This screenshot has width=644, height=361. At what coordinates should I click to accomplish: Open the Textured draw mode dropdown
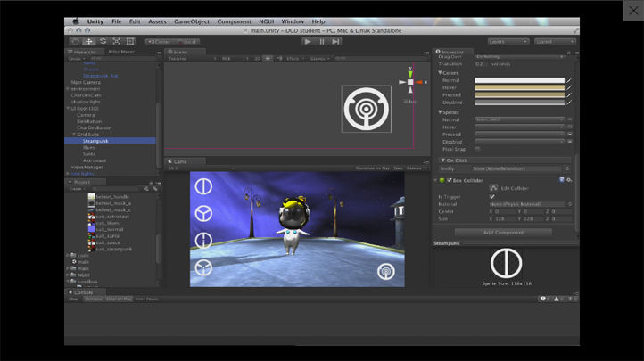tap(192, 59)
